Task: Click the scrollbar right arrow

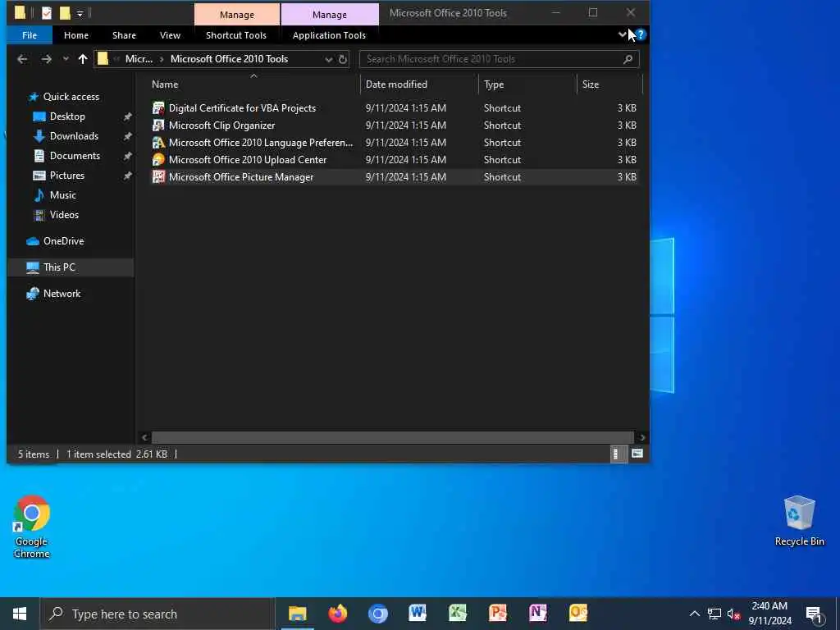Action: (x=641, y=438)
